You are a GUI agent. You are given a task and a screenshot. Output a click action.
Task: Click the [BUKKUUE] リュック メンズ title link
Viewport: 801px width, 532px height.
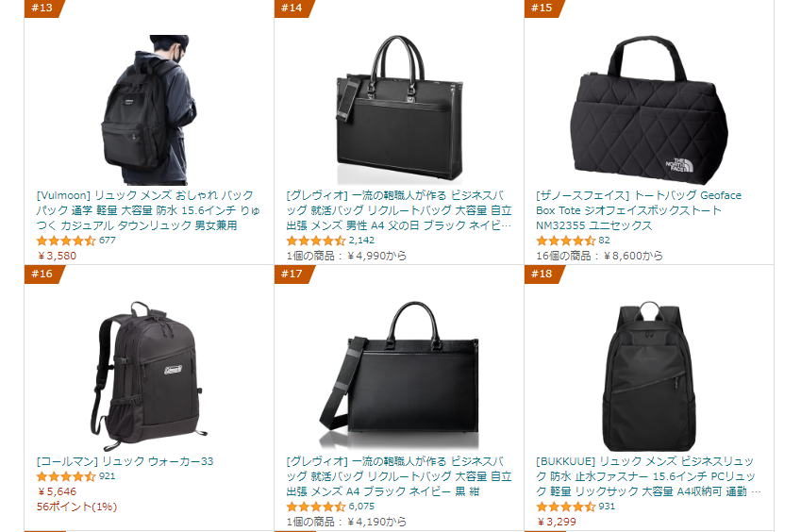pos(649,476)
